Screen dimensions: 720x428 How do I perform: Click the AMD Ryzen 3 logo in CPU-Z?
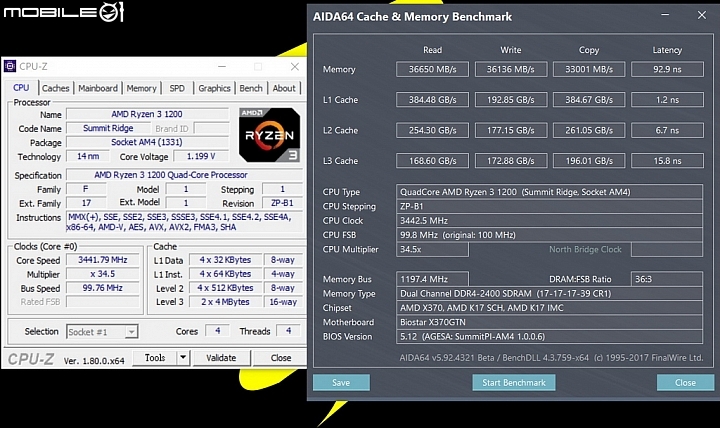[x=270, y=135]
